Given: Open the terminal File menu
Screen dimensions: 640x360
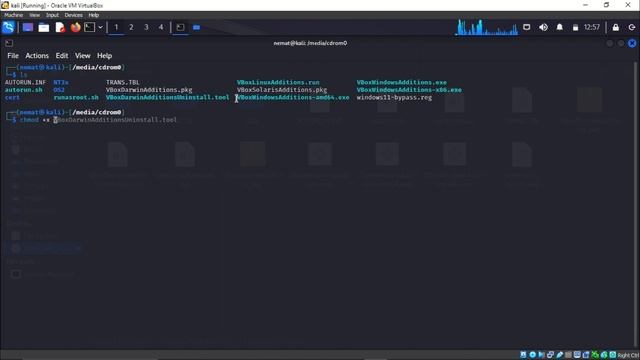Looking at the screenshot, I should (13, 56).
